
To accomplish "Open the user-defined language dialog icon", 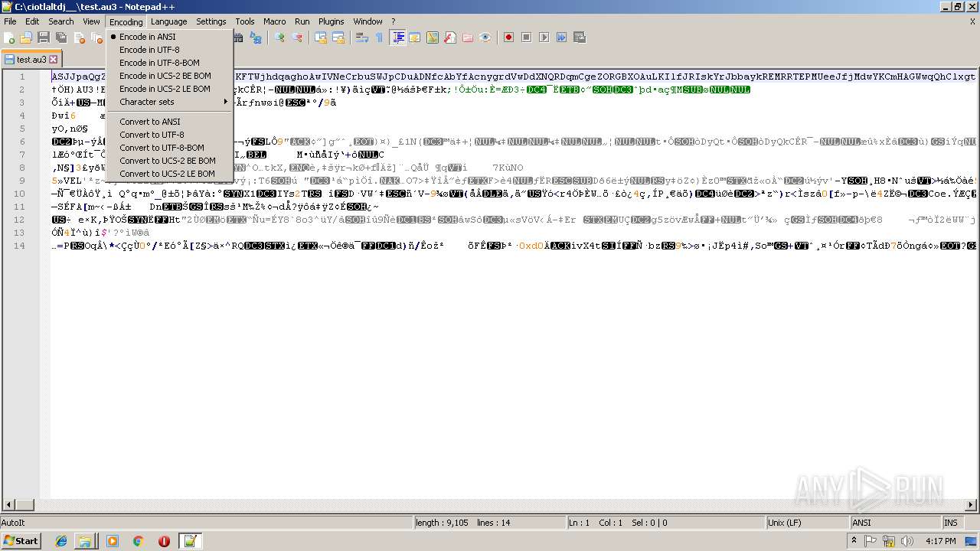I will click(414, 37).
